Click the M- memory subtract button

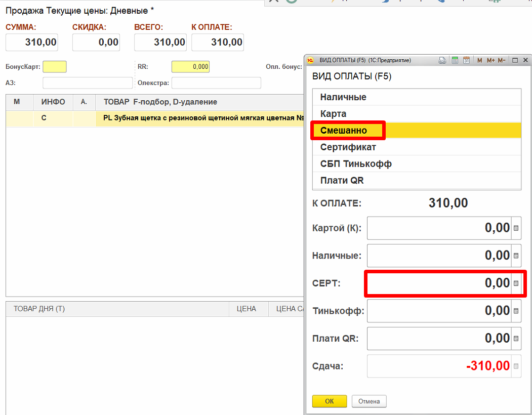(x=502, y=60)
